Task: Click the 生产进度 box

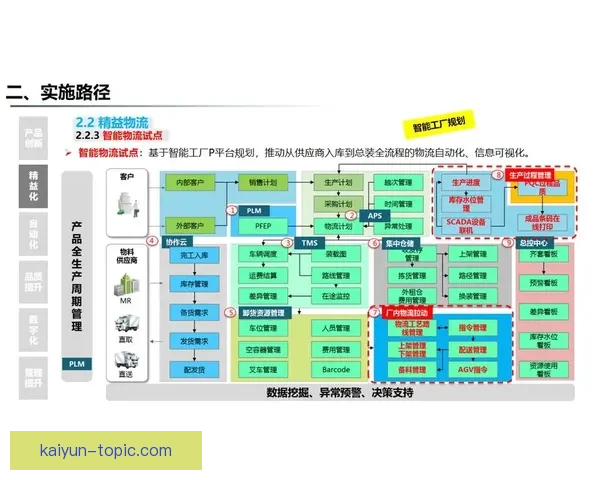Action: pyautogui.click(x=466, y=183)
